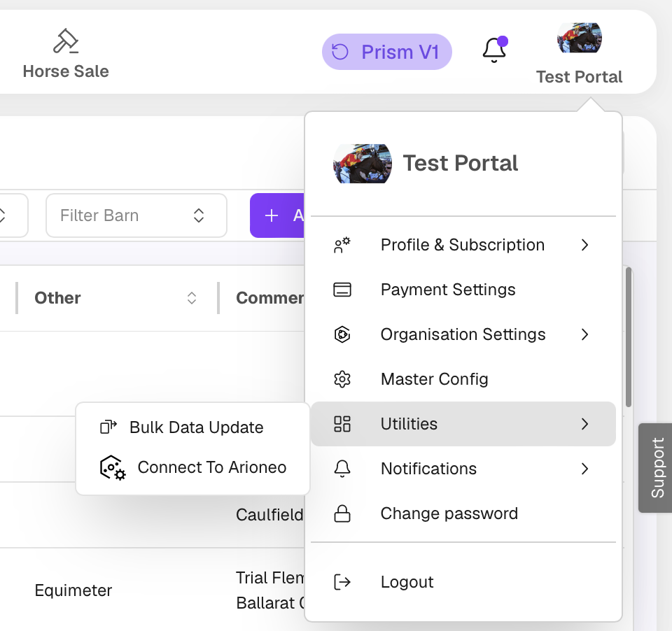The image size is (672, 631).
Task: Click the Utilities grid icon
Action: pos(342,424)
